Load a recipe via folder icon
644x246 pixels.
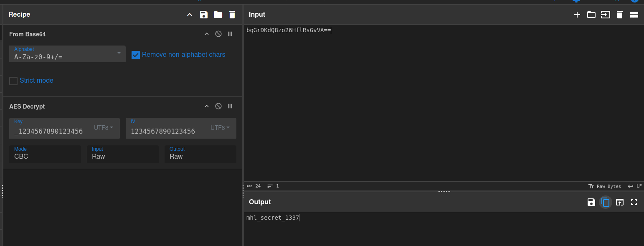pyautogui.click(x=218, y=15)
